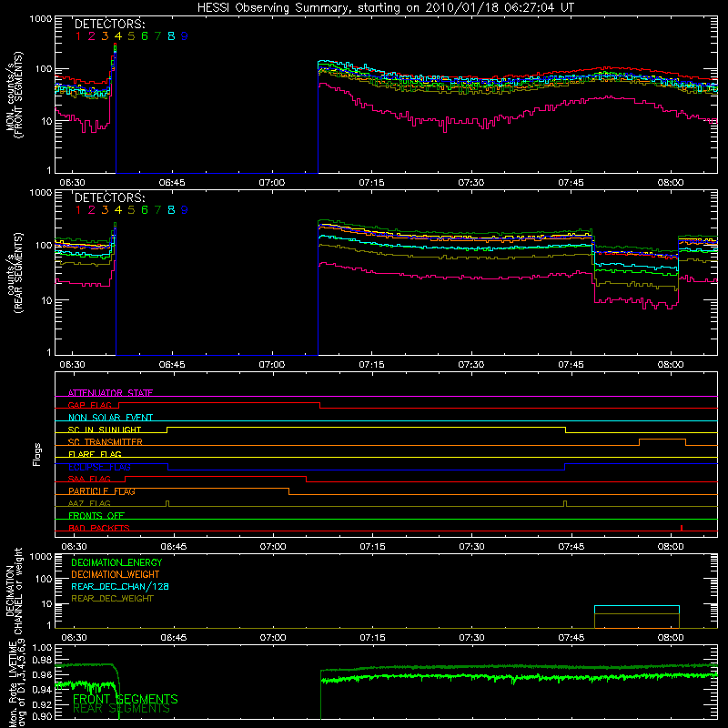Select detector 6 in rear segments legend
The height and width of the screenshot is (728, 728).
coord(145,210)
